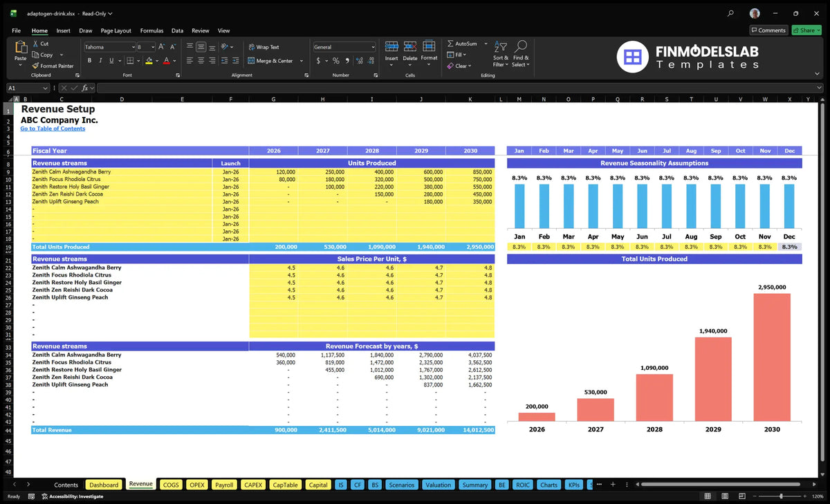Apply the red Font Color
830x504 pixels.
click(166, 61)
